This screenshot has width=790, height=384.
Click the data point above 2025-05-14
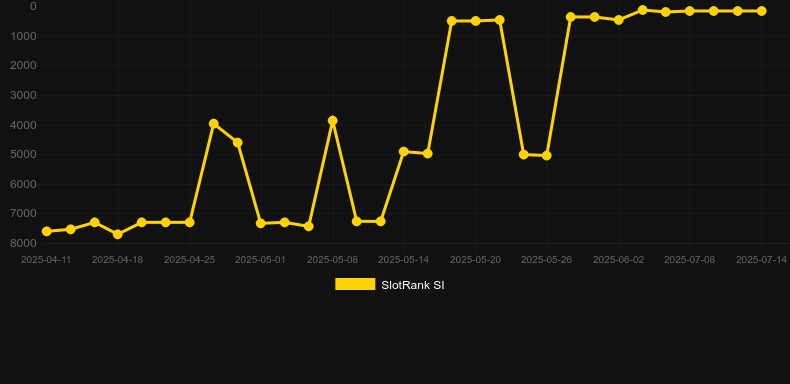[x=404, y=152]
